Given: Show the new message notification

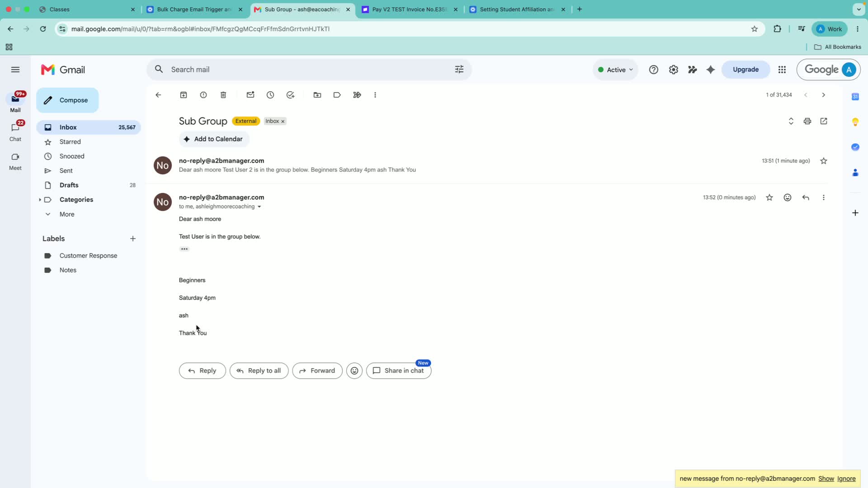Looking at the screenshot, I should 826,479.
